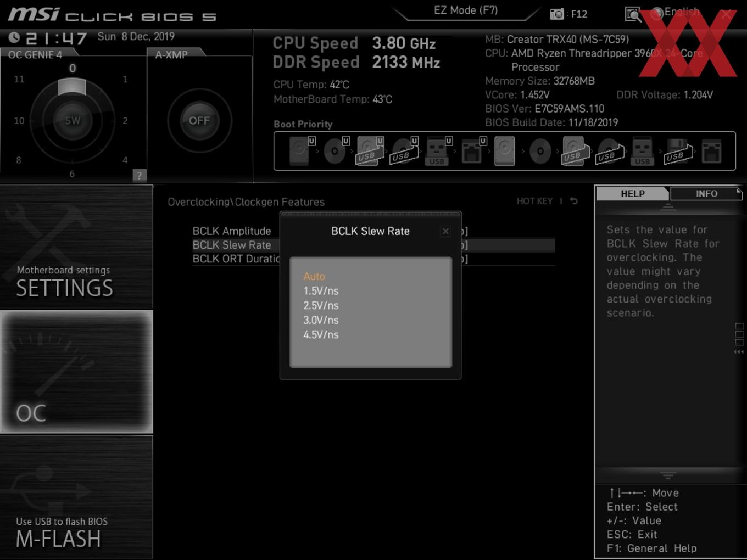The image size is (747, 560).
Task: Select the UEFI CD/DVD boot device icon
Action: (x=336, y=151)
